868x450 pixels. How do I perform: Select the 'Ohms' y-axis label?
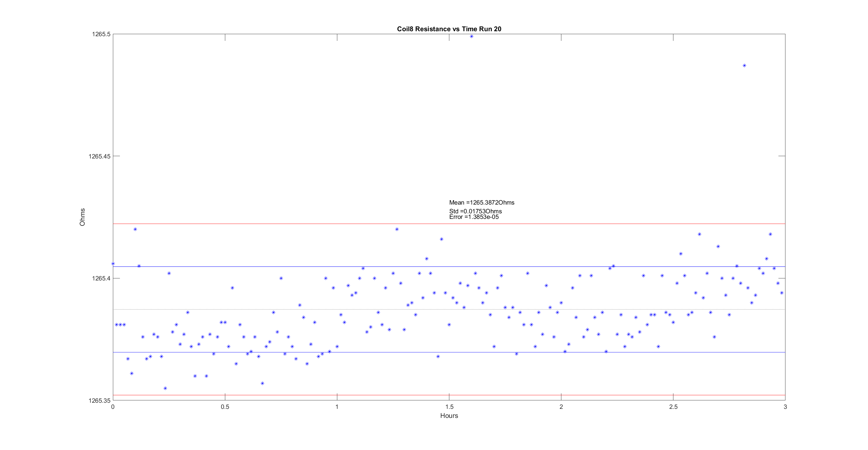click(x=82, y=217)
